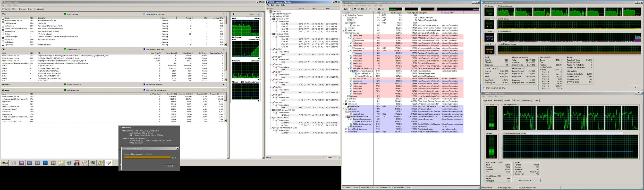Tick the HWMonitor.exe checkbox in Resource Monitor
Viewport: 644px width, 190px height.
3,23
